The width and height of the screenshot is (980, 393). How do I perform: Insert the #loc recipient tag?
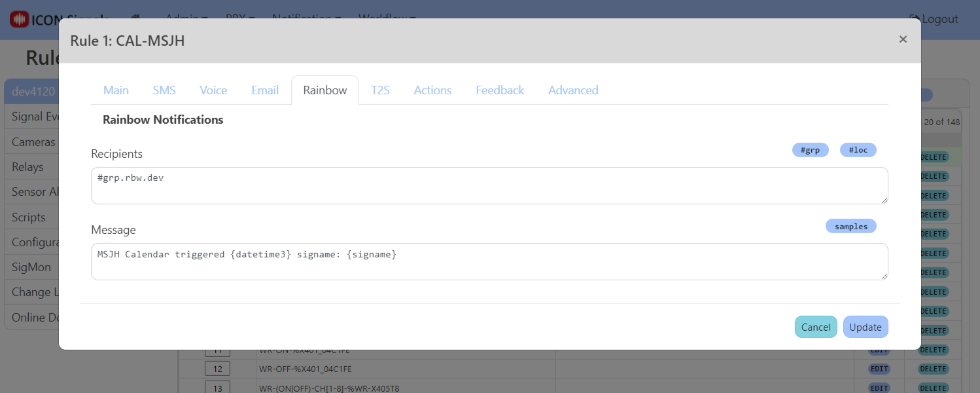858,150
